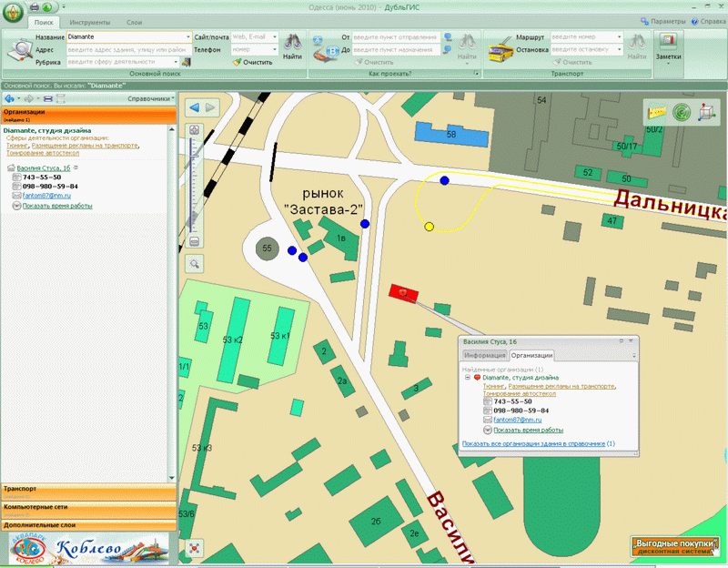Open Остановка field dropdown arrow
Image resolution: width=728 pixels, height=568 pixels.
coord(620,49)
